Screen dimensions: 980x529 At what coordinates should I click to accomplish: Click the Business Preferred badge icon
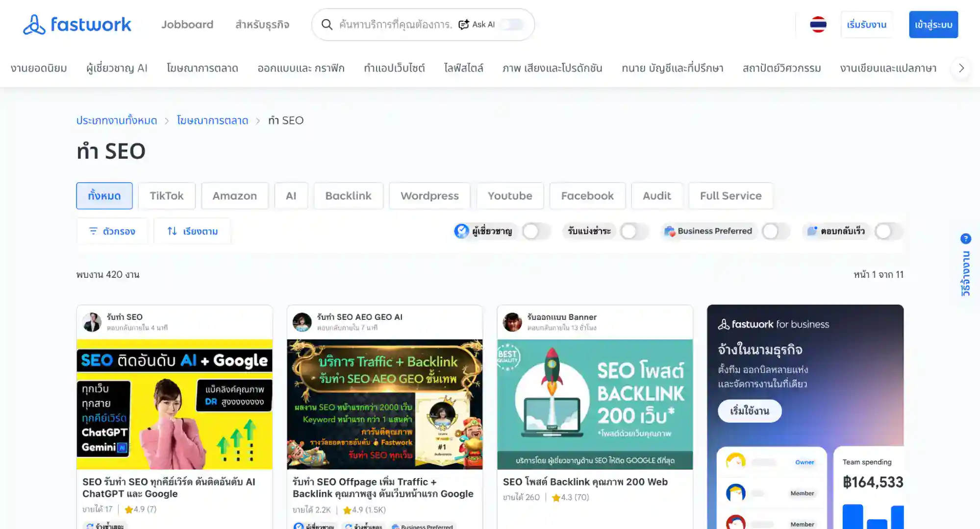coord(670,231)
